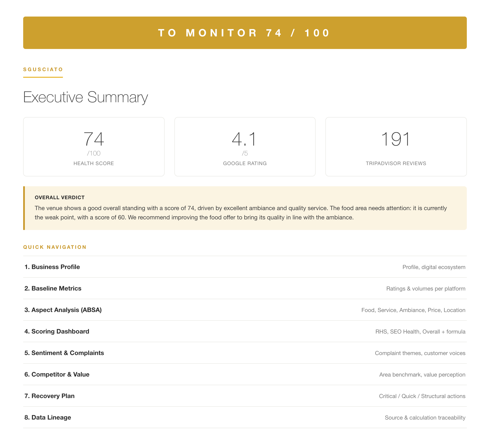Click the Sgusciato tab label

43,69
